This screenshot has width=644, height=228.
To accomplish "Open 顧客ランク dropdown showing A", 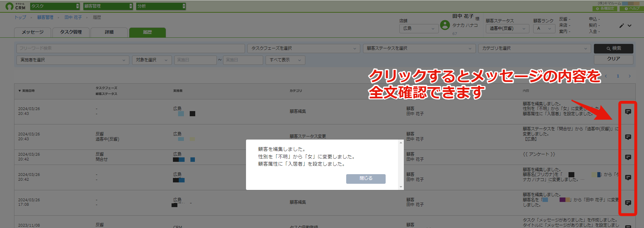I will (544, 28).
